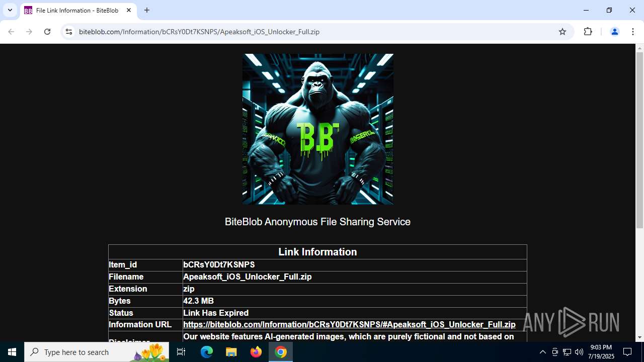Open a new browser tab
The image size is (644, 362).
coord(147,10)
